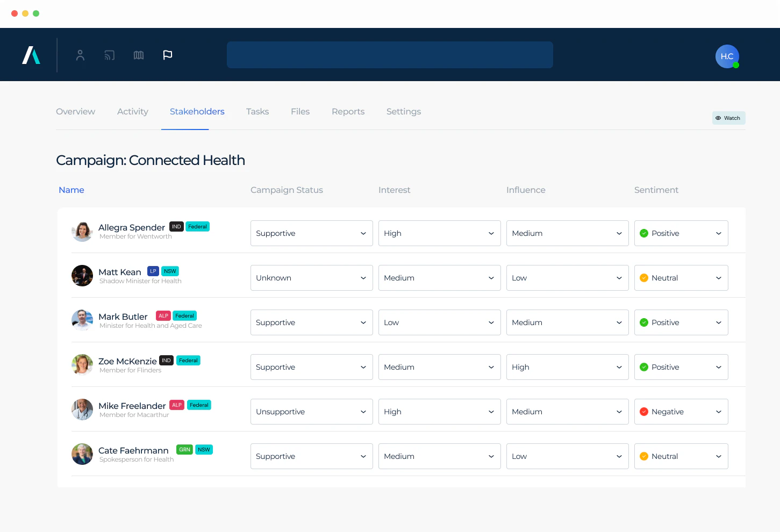Open the broadcast/cast icon in the top nav

[x=109, y=55]
